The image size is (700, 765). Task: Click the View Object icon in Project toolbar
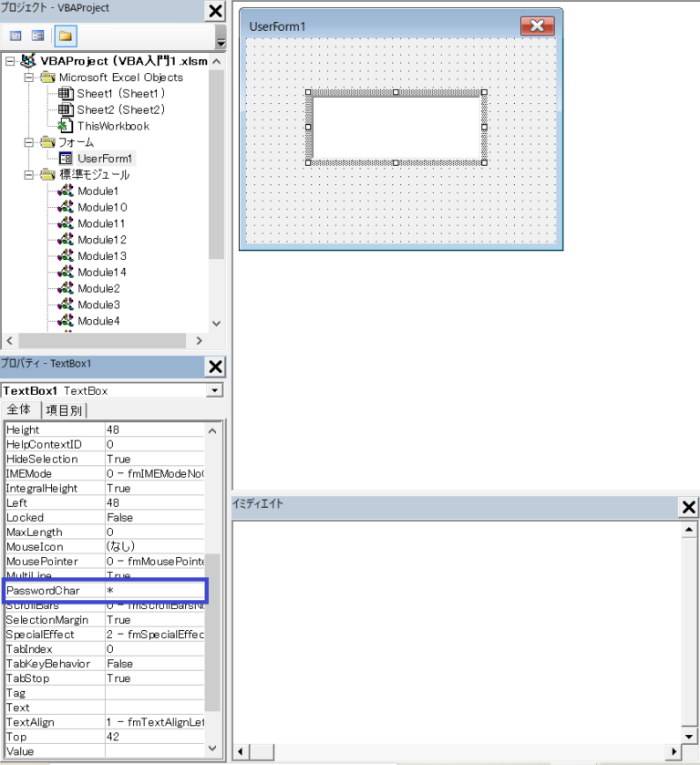click(x=37, y=36)
